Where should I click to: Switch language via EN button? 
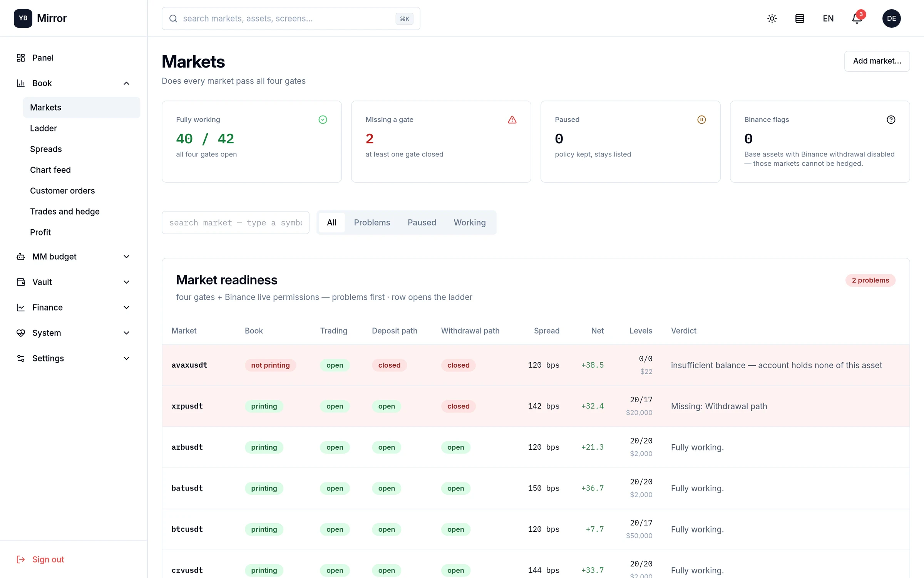click(x=828, y=18)
